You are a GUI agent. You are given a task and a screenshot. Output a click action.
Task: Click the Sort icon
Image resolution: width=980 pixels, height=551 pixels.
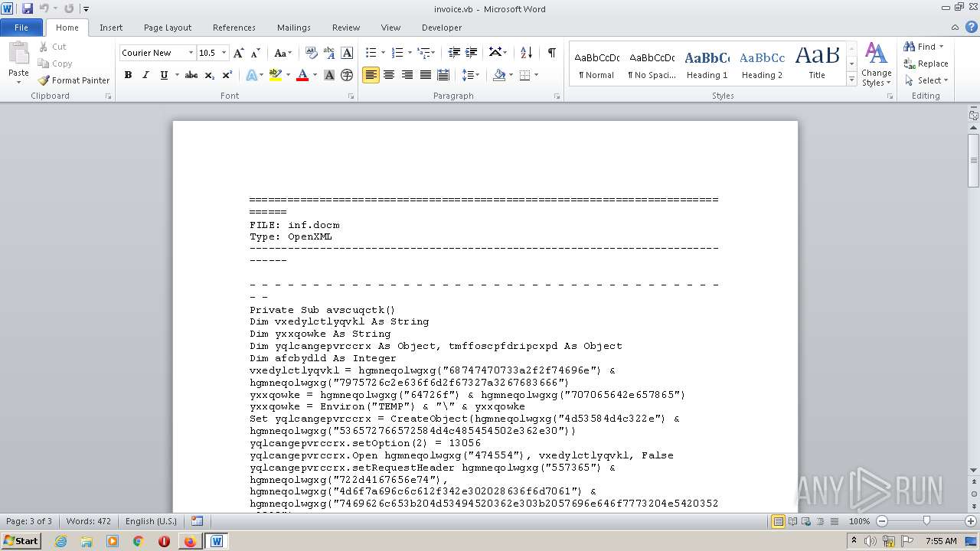click(526, 53)
